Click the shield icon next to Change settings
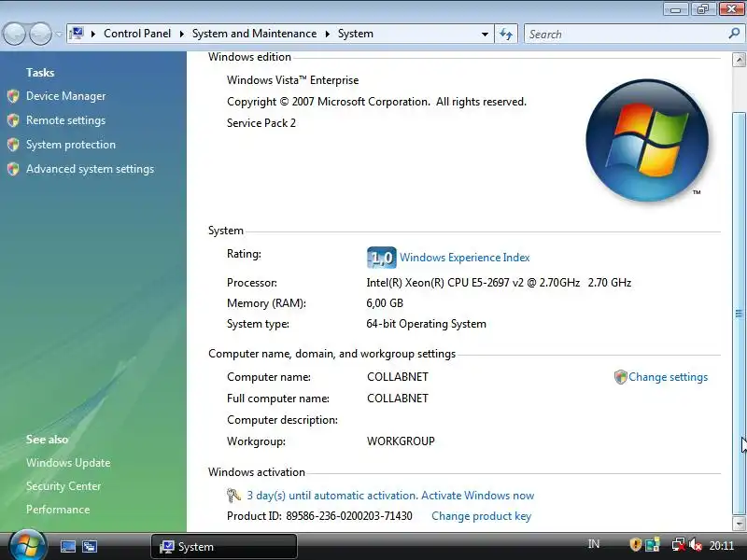The image size is (747, 560). [620, 377]
